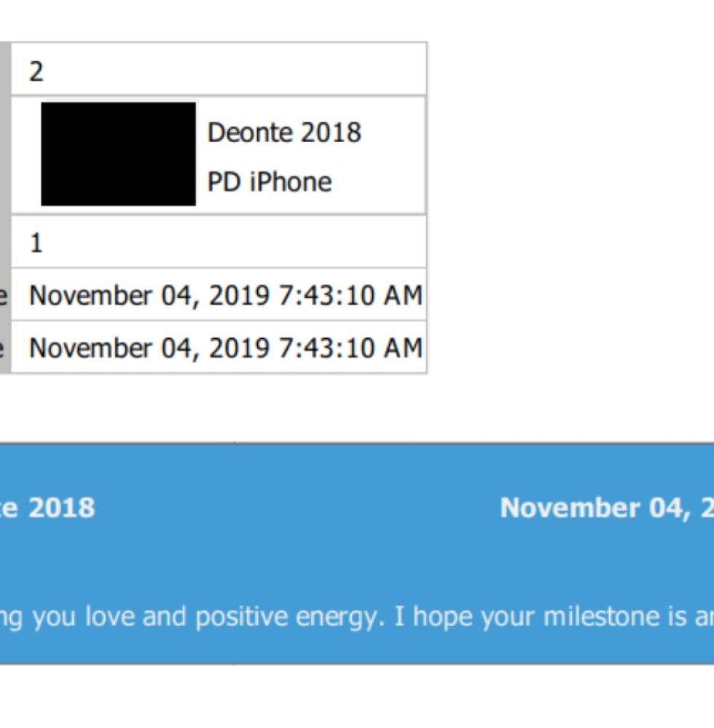Screen dimensions: 714x728
Task: Click the "7:43:10 AM" time in the first timestamp
Action: click(x=350, y=295)
